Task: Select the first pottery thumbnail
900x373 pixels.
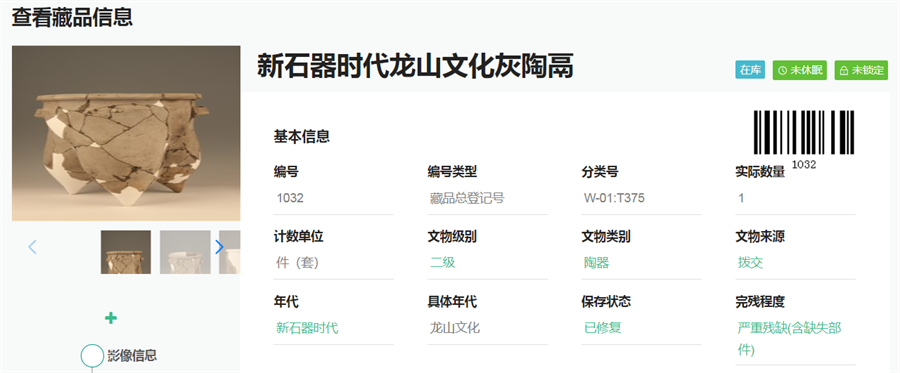Action: (126, 252)
